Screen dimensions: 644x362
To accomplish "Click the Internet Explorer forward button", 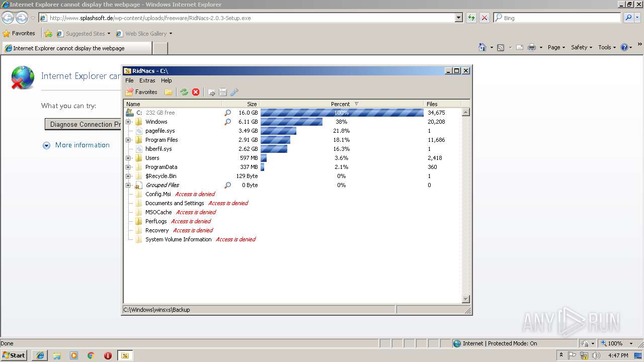I will (x=22, y=18).
